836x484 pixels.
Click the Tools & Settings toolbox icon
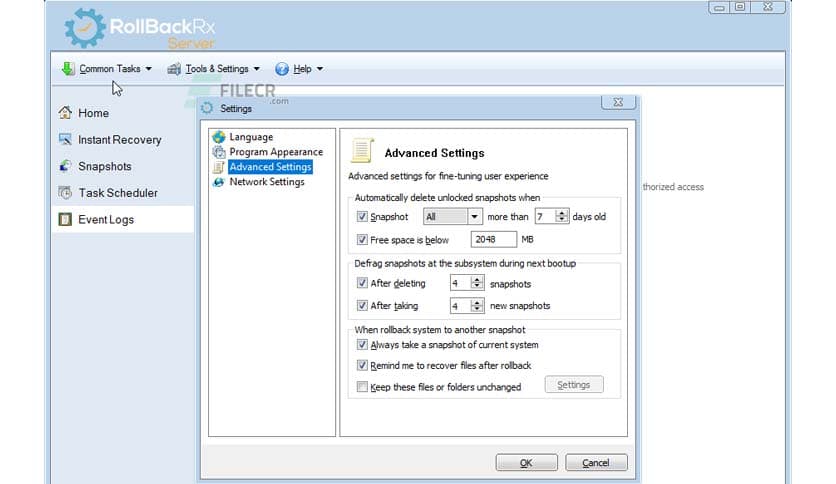click(x=174, y=69)
